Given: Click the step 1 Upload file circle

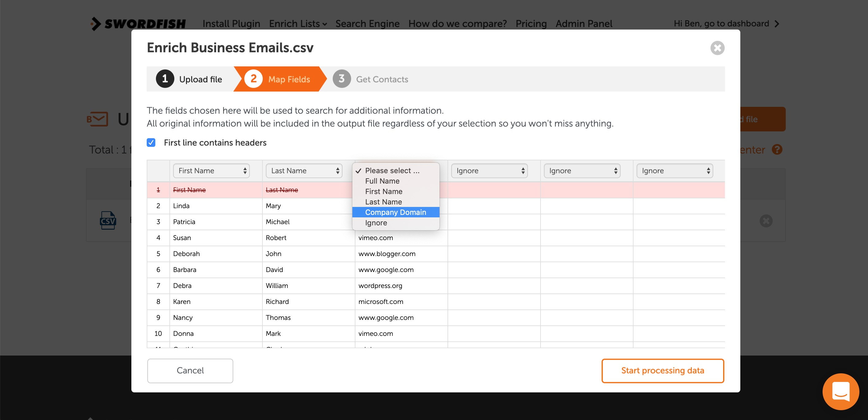Looking at the screenshot, I should click(x=165, y=79).
